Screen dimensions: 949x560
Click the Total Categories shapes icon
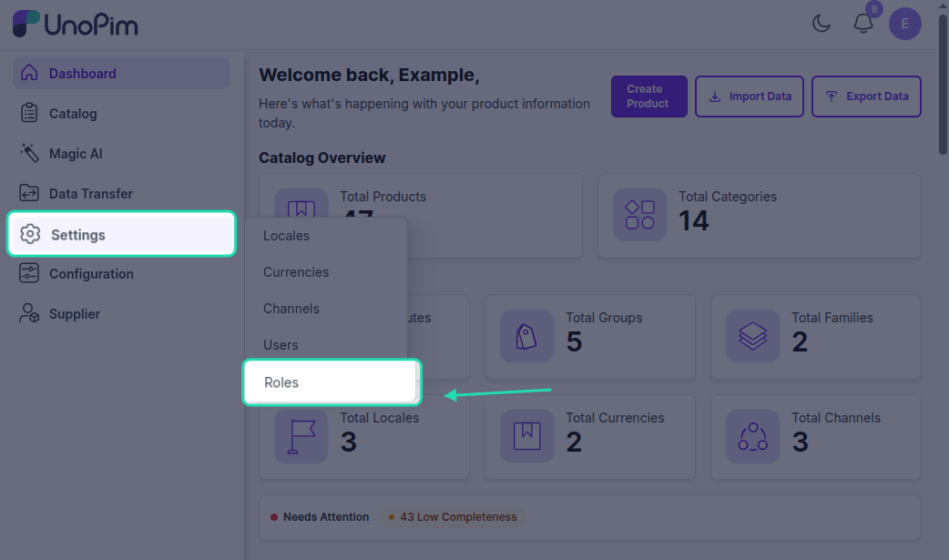(x=639, y=215)
